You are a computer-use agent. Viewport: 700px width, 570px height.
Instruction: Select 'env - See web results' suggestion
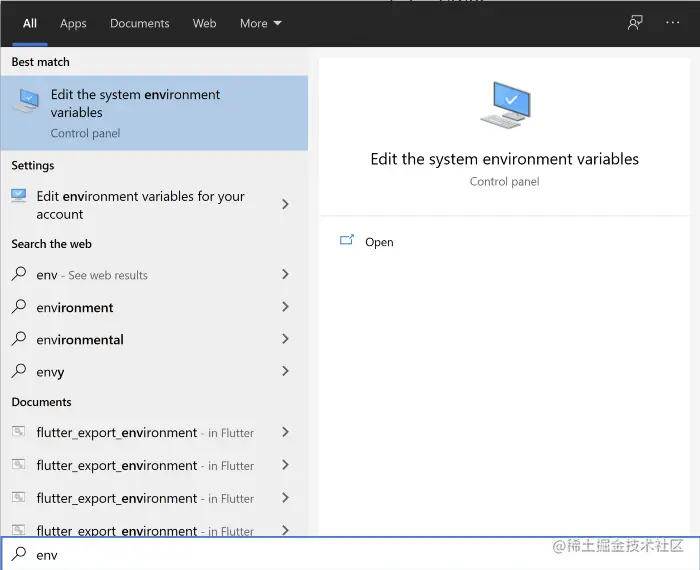click(x=92, y=275)
